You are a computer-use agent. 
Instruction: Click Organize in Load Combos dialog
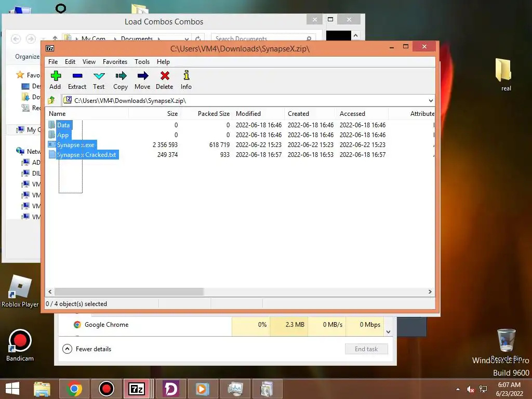coord(27,57)
